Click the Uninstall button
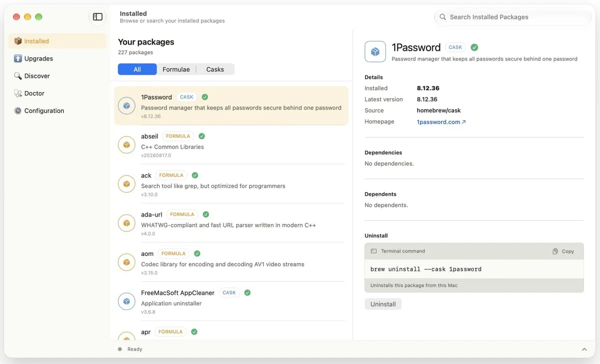This screenshot has height=364, width=600. [x=383, y=304]
